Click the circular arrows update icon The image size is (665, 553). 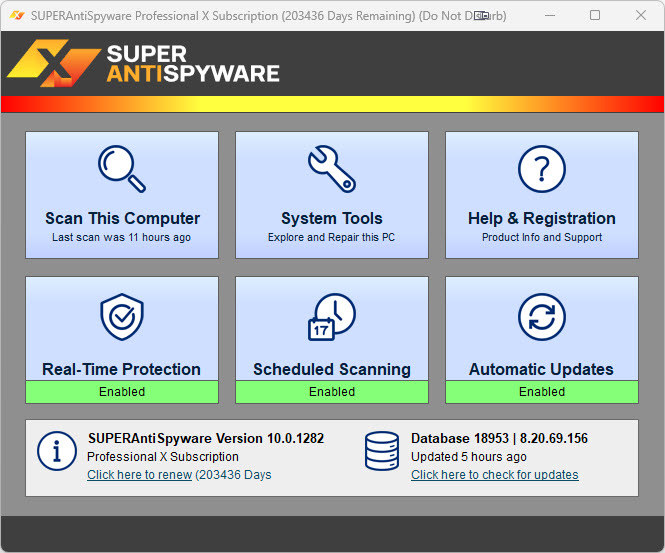pos(541,317)
